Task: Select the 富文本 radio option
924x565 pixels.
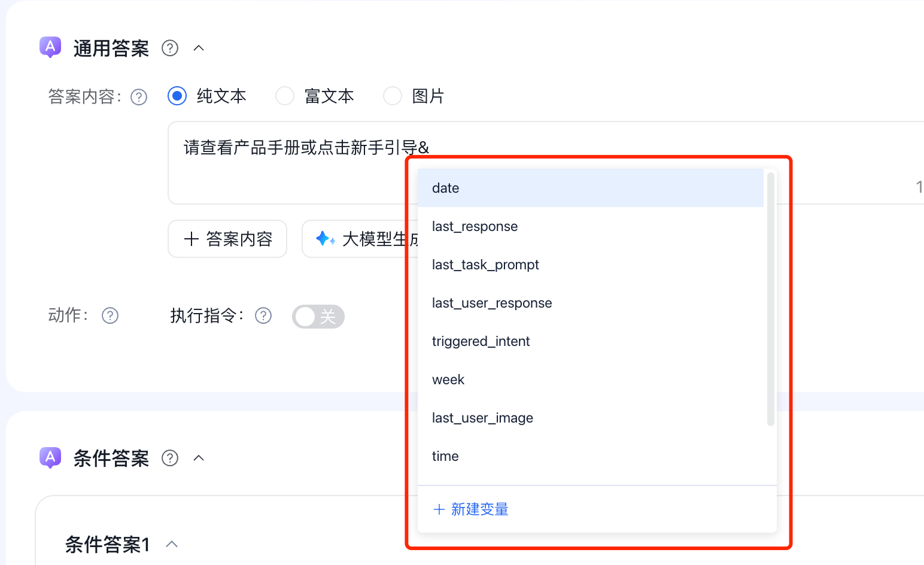Action: click(285, 96)
